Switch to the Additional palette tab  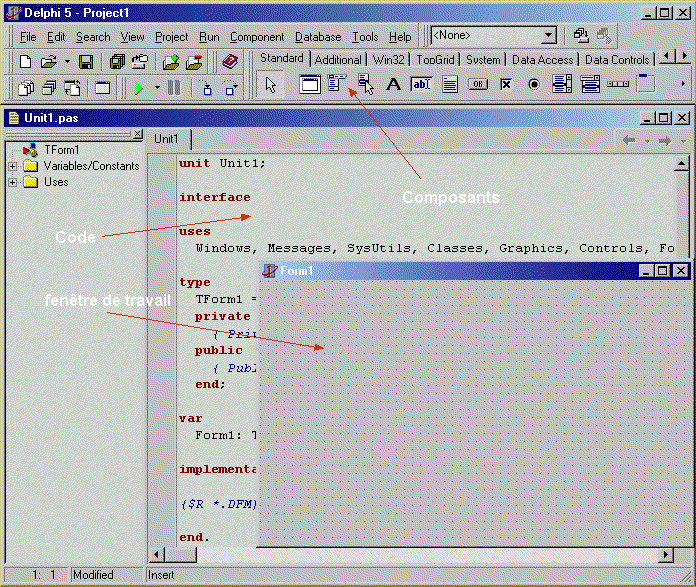coord(338,59)
